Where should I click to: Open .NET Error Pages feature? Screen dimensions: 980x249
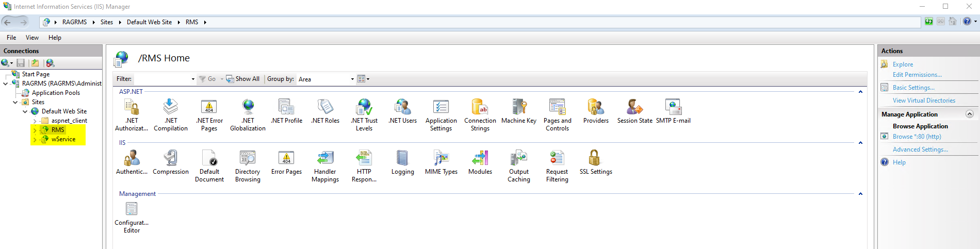(x=209, y=115)
